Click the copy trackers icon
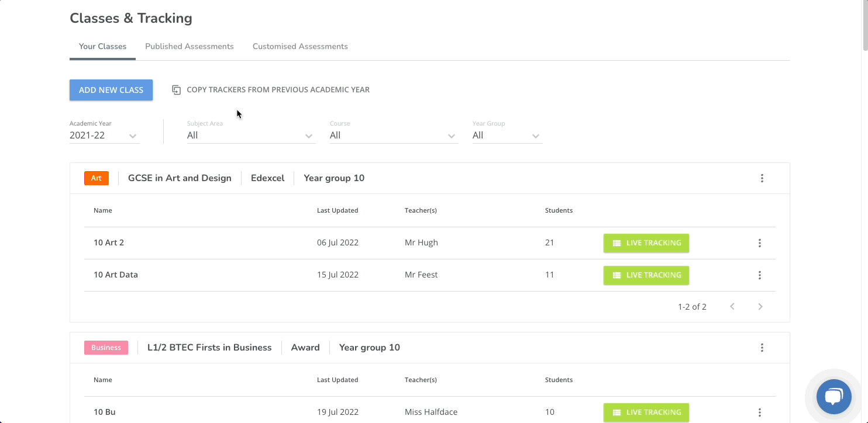This screenshot has height=423, width=868. [x=176, y=90]
